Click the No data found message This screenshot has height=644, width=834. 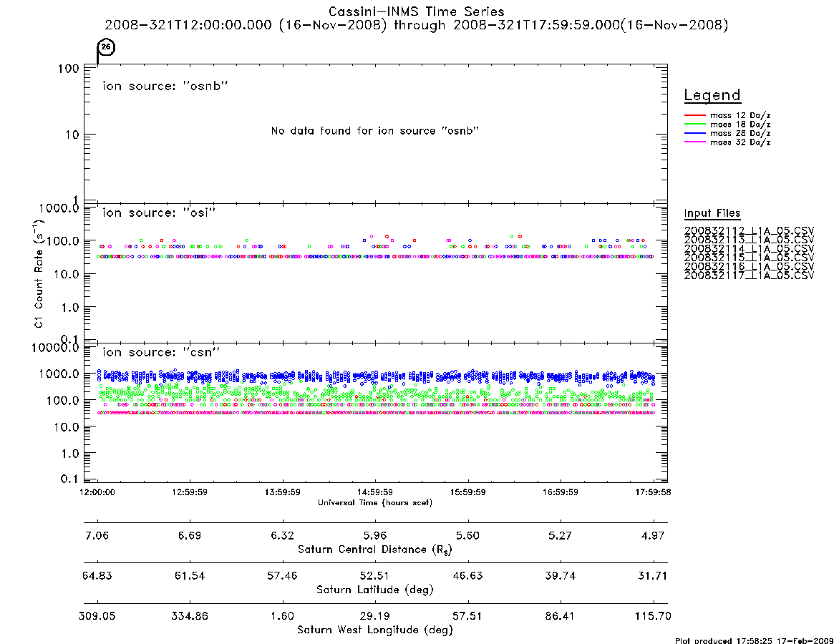[375, 131]
